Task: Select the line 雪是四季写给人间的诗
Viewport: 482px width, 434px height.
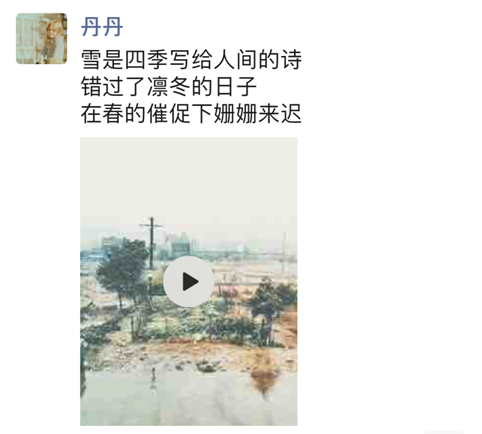Action: [x=191, y=60]
